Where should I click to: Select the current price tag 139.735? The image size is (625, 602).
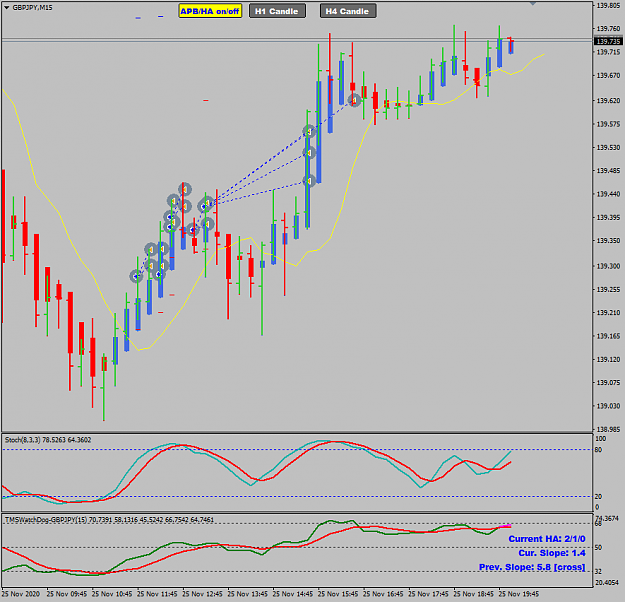pyautogui.click(x=608, y=41)
